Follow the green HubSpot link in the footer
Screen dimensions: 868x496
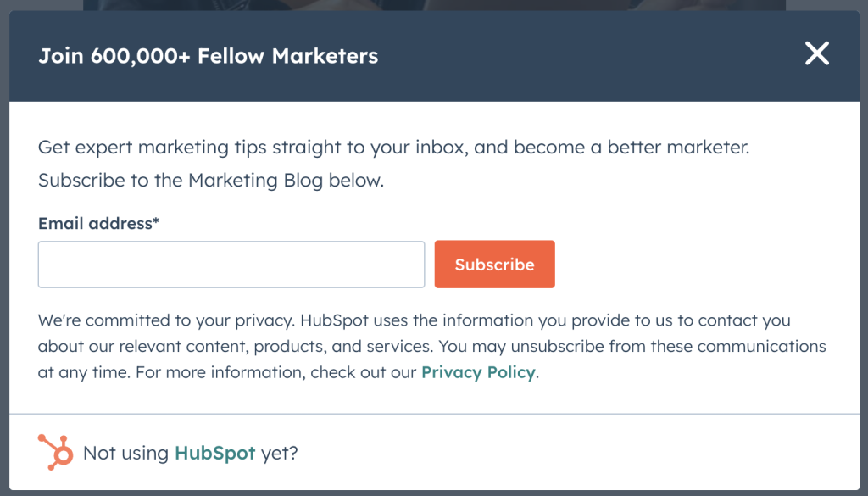point(214,453)
